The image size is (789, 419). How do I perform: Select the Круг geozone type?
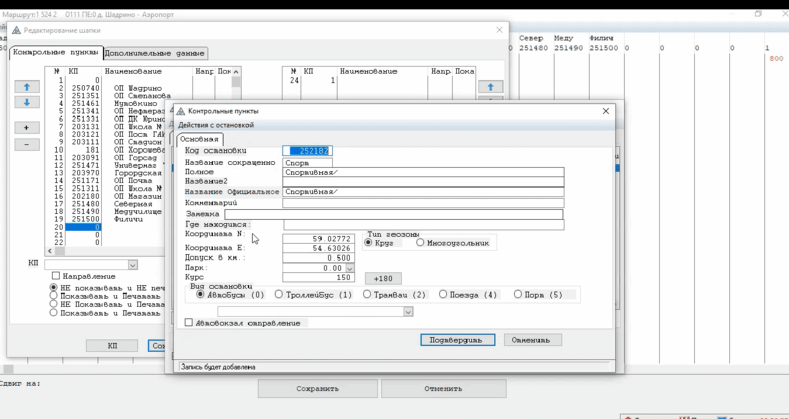coord(368,243)
